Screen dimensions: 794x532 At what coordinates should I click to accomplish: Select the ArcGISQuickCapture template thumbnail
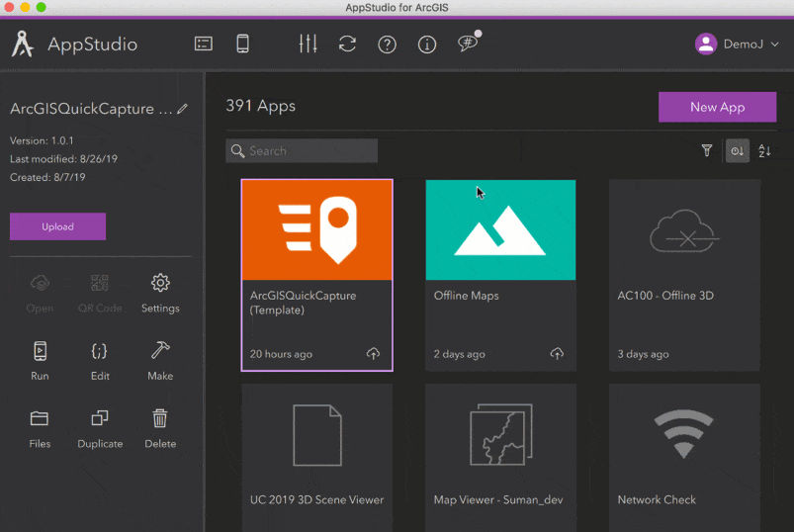(x=317, y=229)
